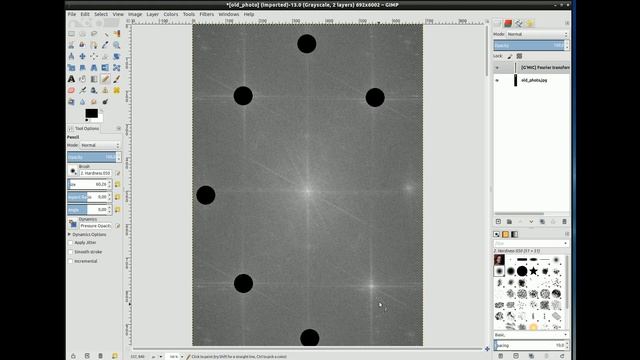This screenshot has width=640, height=360.
Task: Create a new layer in Layers panel
Action: pos(498,222)
